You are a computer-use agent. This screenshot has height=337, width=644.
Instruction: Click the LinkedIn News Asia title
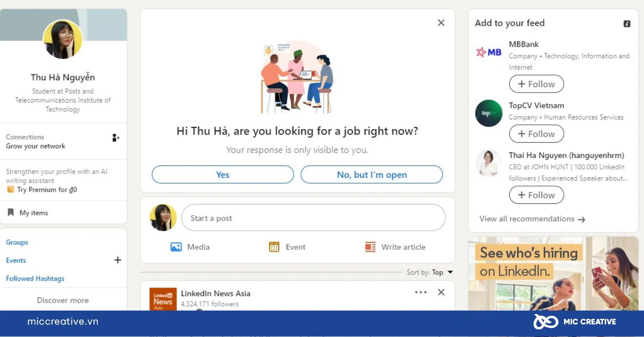[216, 293]
